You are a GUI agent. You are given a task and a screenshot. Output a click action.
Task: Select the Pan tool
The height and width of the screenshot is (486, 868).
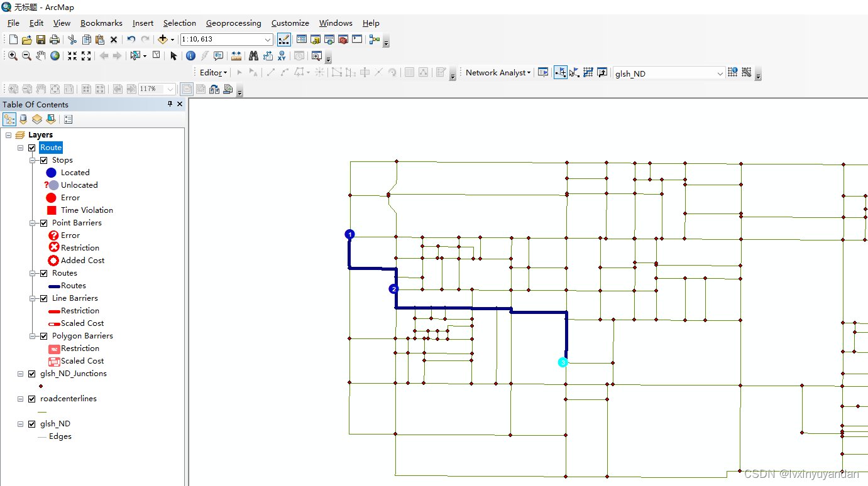tap(40, 56)
